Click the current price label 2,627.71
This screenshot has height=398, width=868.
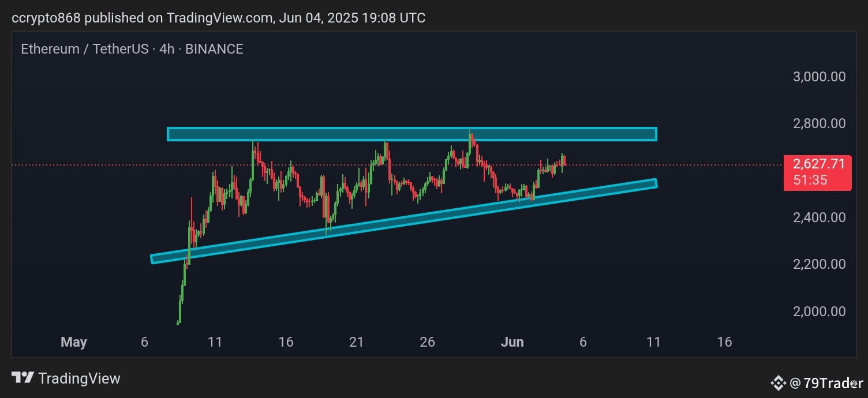(x=819, y=164)
